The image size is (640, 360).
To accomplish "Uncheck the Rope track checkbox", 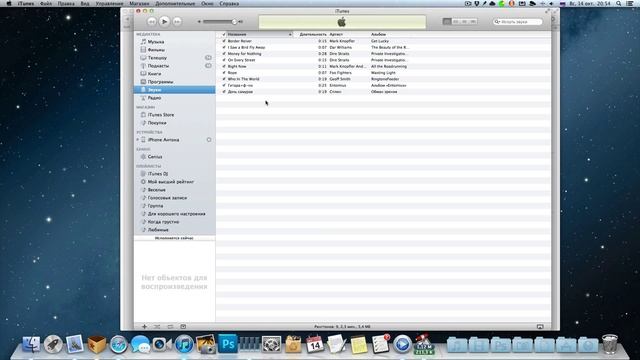I will click(x=224, y=73).
